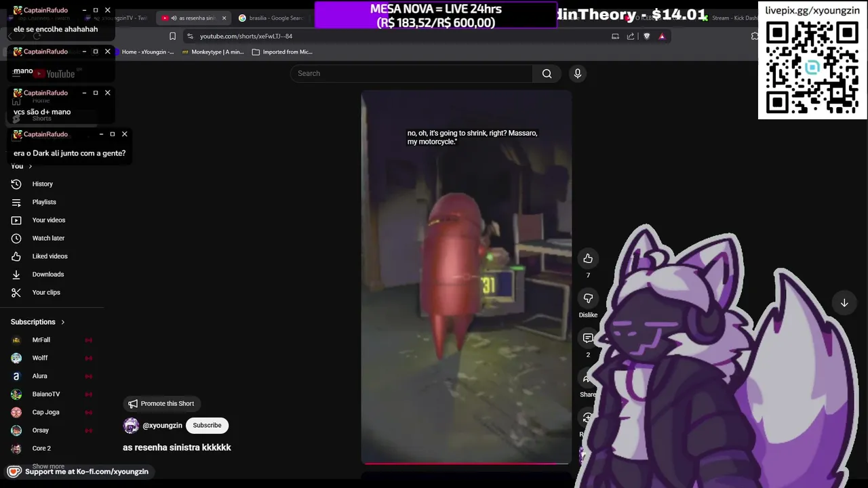Go to next Short with down arrow

(844, 303)
